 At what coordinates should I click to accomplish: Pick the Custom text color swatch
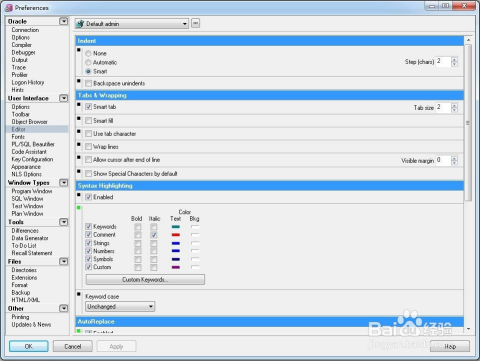pyautogui.click(x=176, y=267)
